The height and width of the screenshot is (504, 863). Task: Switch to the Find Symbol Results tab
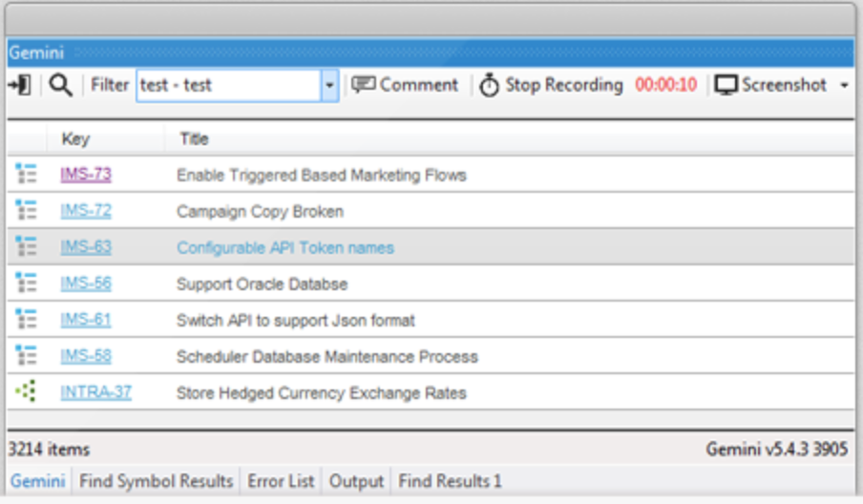coord(157,481)
